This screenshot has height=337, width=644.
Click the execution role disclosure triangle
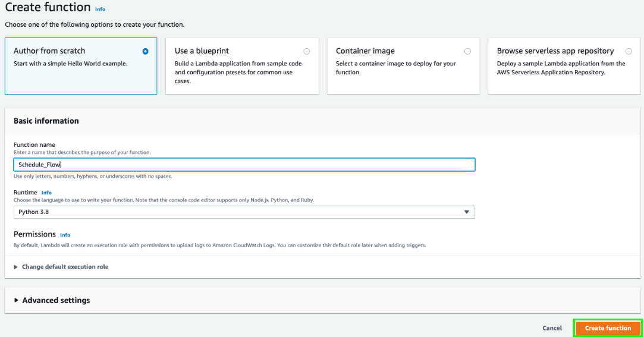pos(16,267)
